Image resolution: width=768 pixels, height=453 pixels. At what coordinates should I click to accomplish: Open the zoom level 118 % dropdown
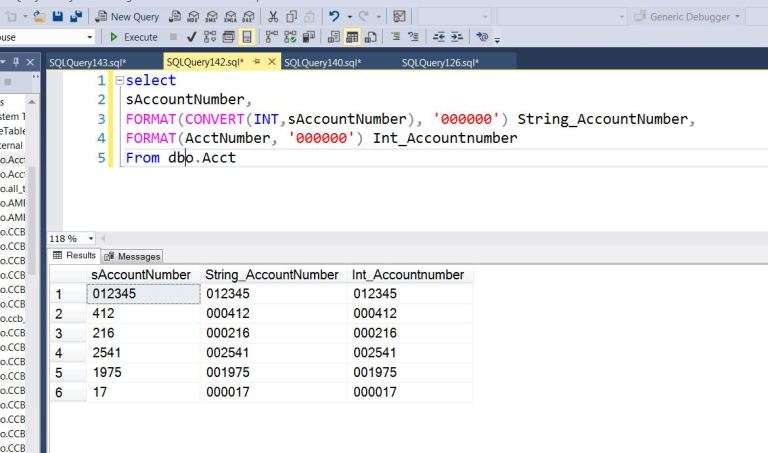[x=92, y=239]
